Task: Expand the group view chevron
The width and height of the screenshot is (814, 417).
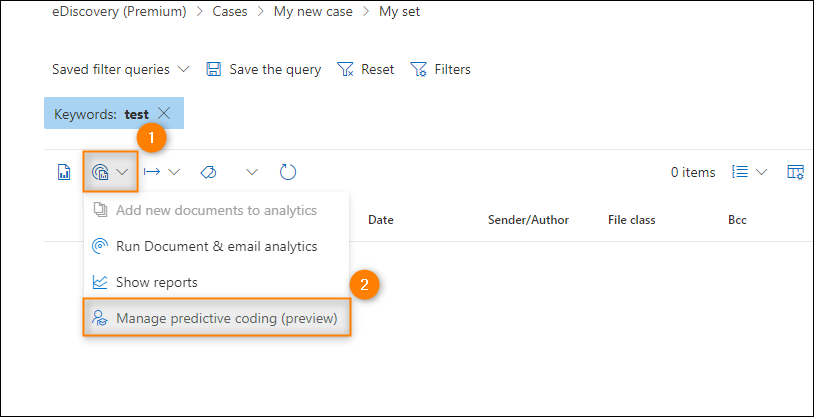Action: click(762, 172)
